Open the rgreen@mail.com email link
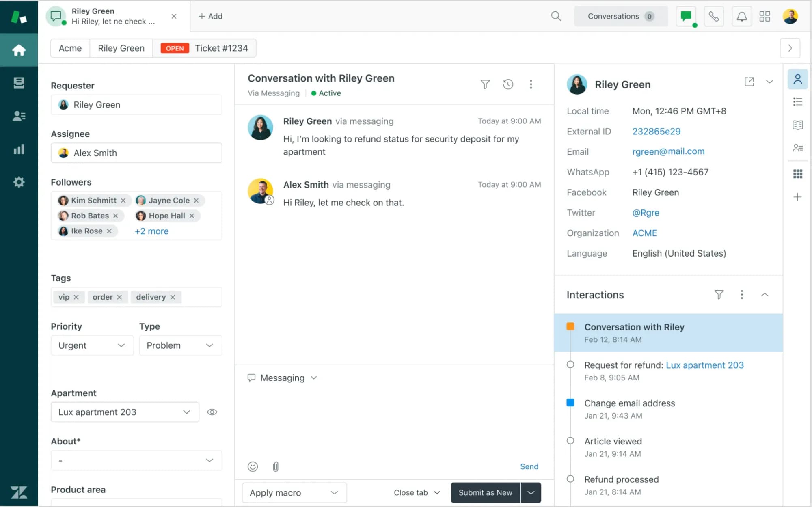 click(668, 151)
